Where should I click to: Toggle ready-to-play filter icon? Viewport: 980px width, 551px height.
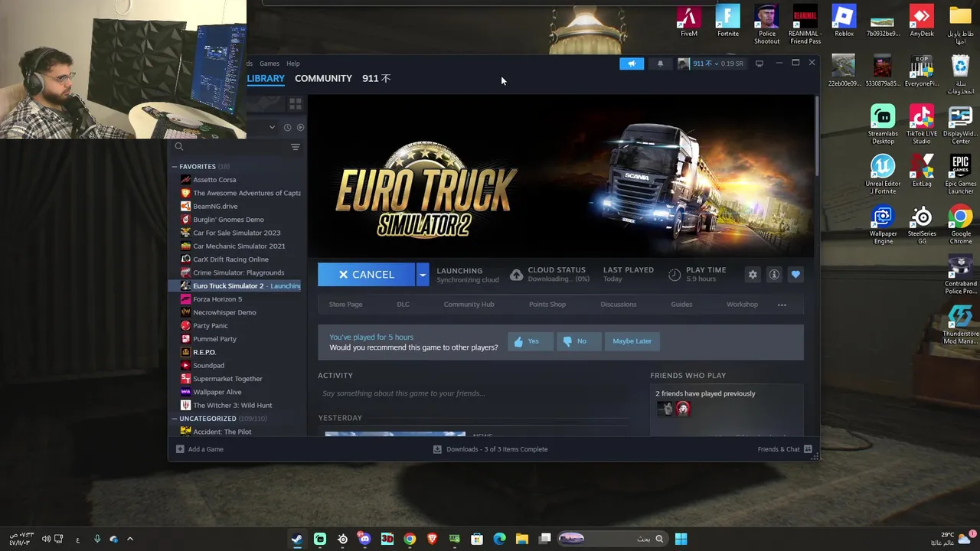(x=300, y=127)
